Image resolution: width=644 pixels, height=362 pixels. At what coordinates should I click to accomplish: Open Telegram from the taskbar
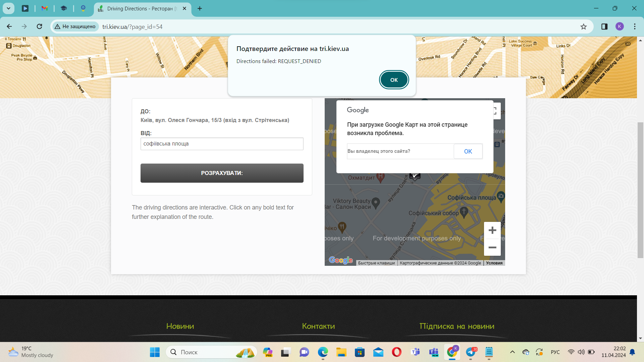pyautogui.click(x=471, y=352)
